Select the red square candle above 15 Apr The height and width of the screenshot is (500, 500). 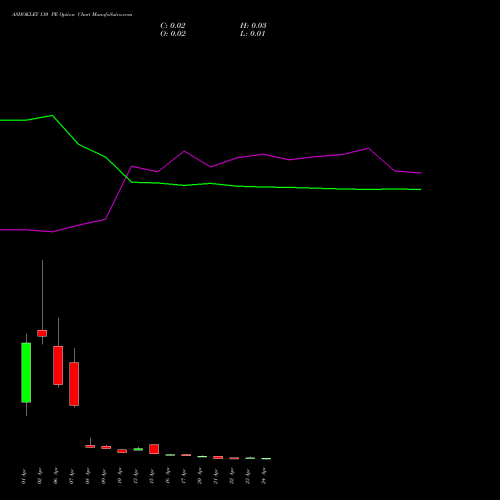point(154,449)
